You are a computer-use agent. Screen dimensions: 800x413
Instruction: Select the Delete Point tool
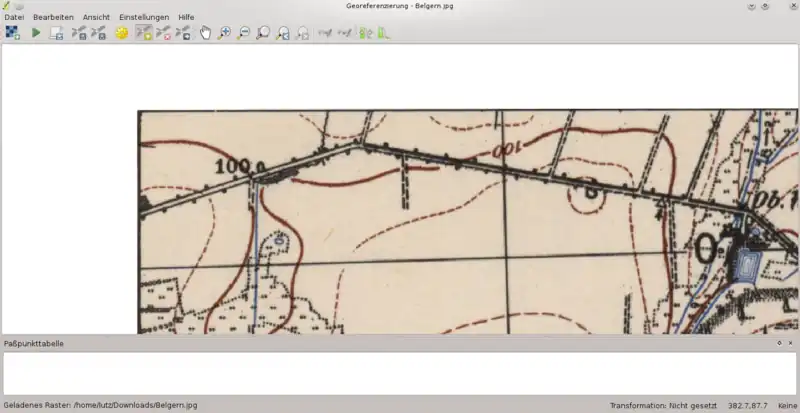(163, 33)
